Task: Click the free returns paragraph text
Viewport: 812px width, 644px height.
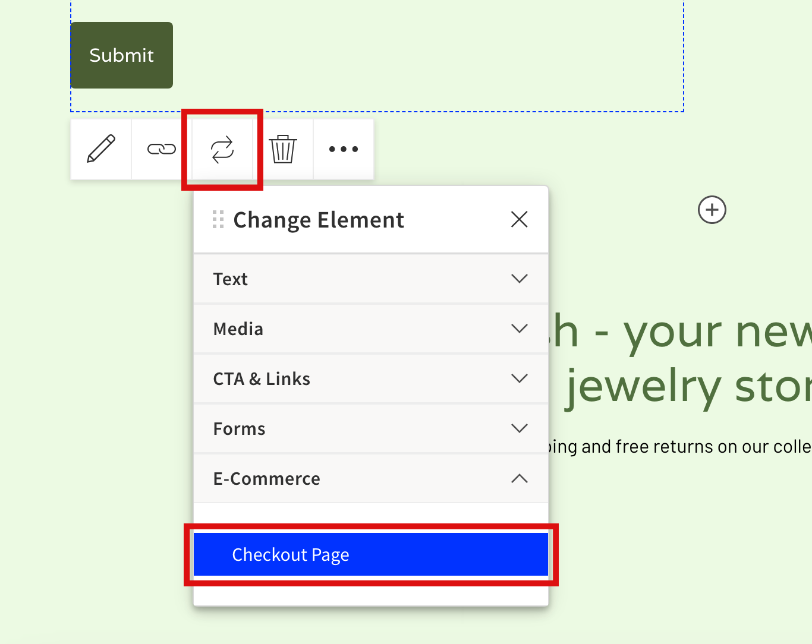Action: (684, 446)
